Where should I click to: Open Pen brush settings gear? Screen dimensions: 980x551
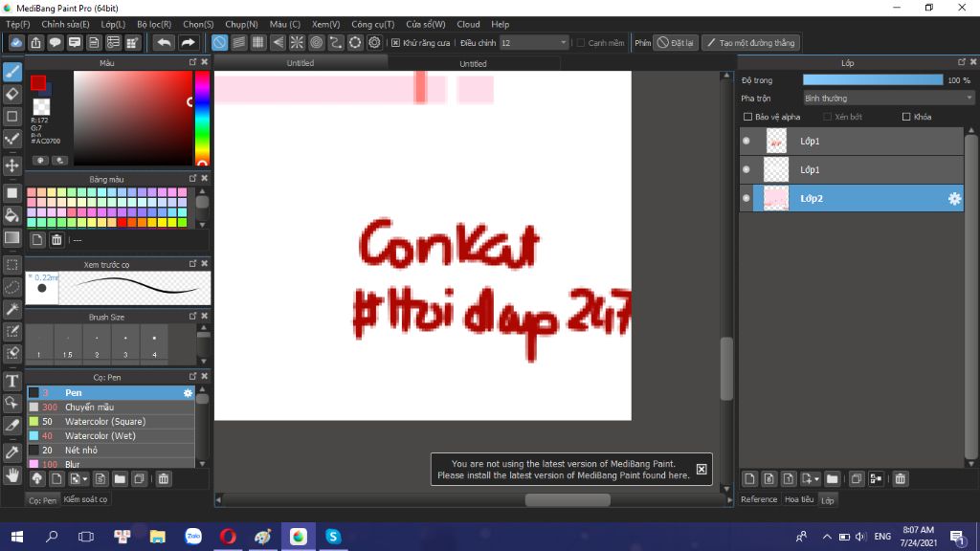188,393
